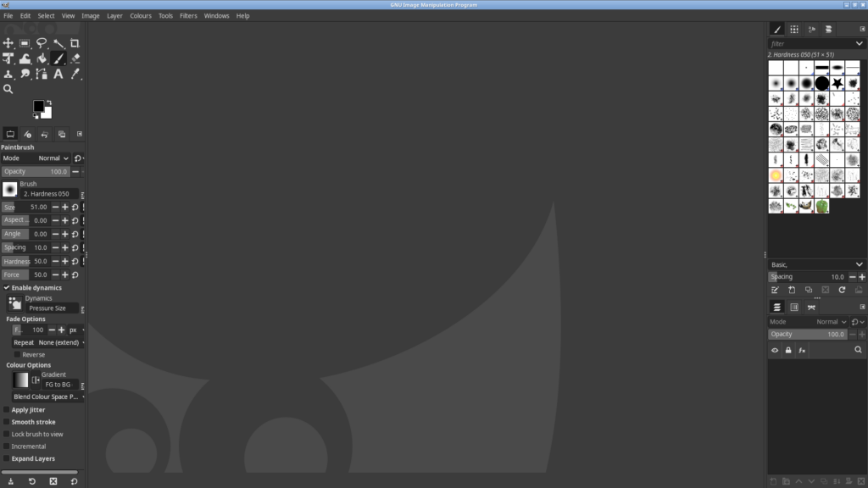Switch to the Device Status tab
The image size is (868, 488).
click(27, 134)
